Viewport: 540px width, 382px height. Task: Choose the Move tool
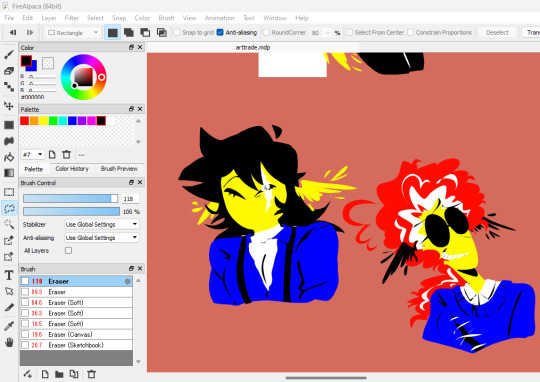point(9,106)
